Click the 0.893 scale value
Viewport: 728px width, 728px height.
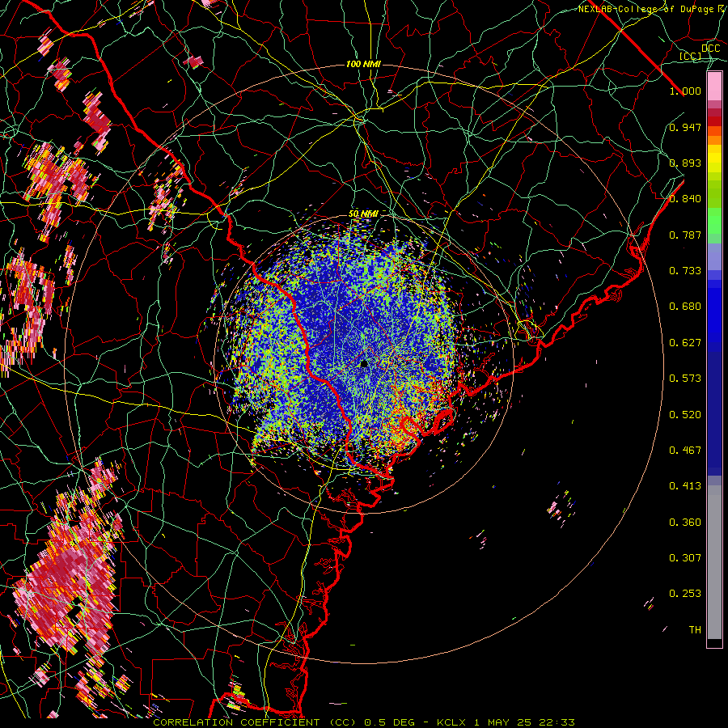(685, 163)
